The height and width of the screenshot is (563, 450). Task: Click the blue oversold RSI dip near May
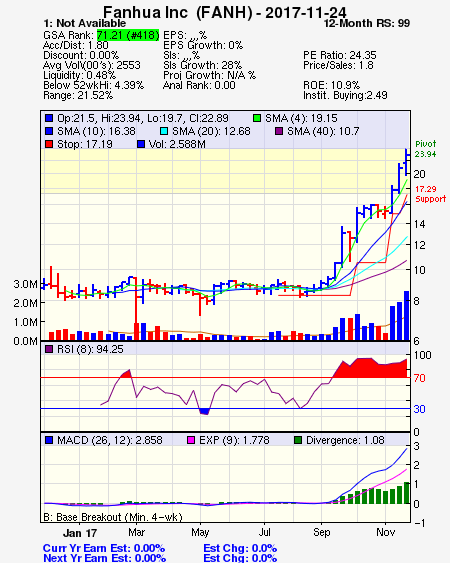[204, 411]
